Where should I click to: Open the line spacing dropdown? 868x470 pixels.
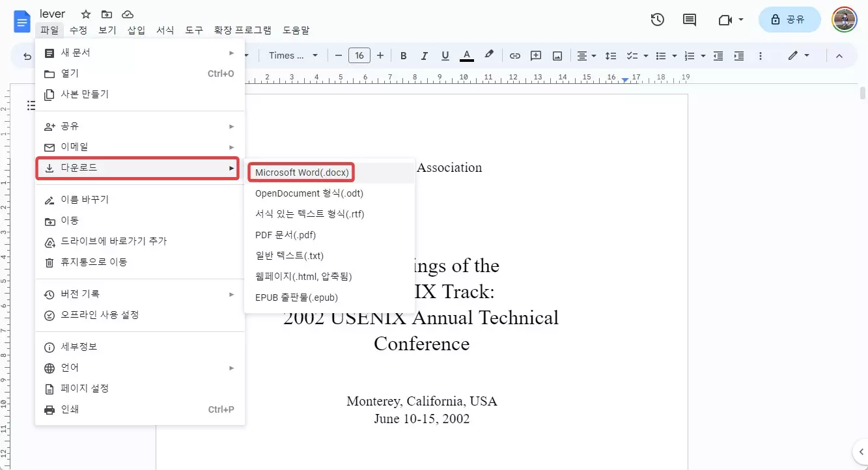pyautogui.click(x=610, y=55)
